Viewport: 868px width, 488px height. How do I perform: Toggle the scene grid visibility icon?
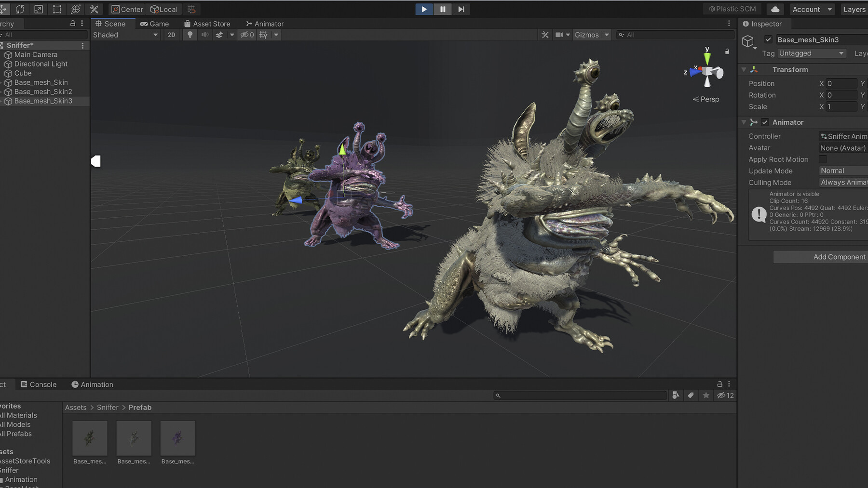point(263,35)
